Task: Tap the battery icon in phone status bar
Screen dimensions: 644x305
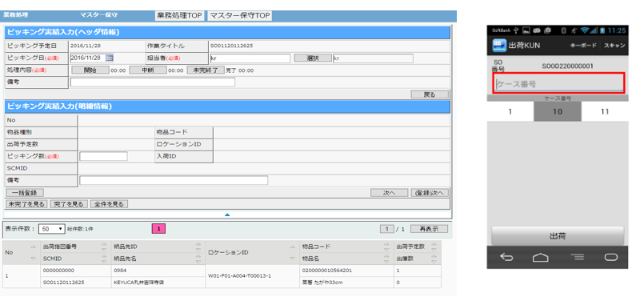Action: coord(602,30)
